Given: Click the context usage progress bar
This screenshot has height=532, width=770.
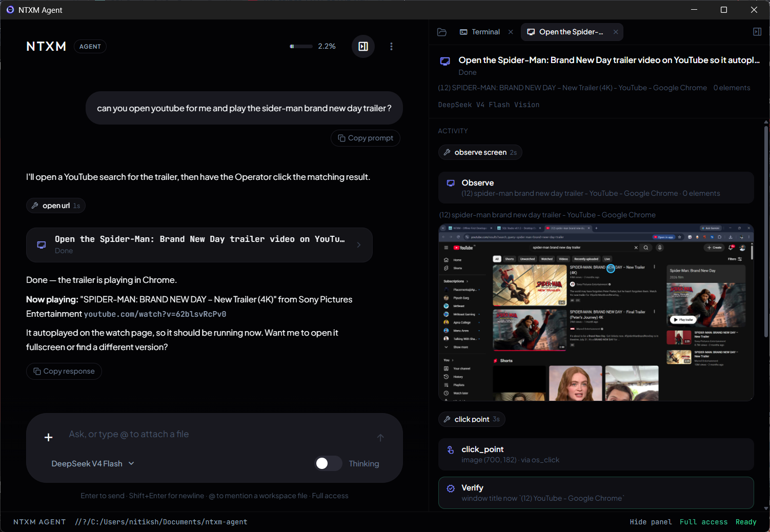Looking at the screenshot, I should point(301,47).
